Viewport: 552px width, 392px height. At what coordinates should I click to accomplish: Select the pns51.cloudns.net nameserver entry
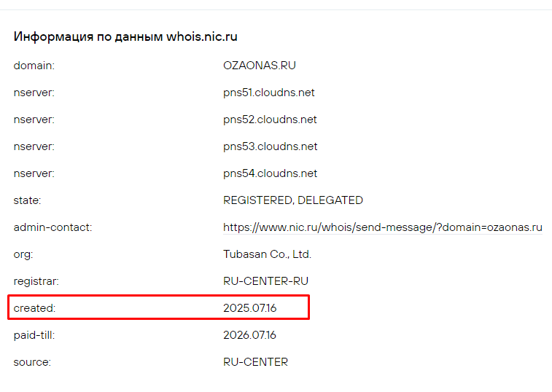268,93
